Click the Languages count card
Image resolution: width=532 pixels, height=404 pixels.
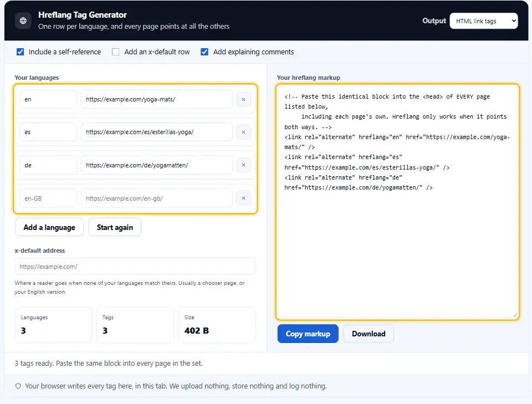(x=53, y=325)
